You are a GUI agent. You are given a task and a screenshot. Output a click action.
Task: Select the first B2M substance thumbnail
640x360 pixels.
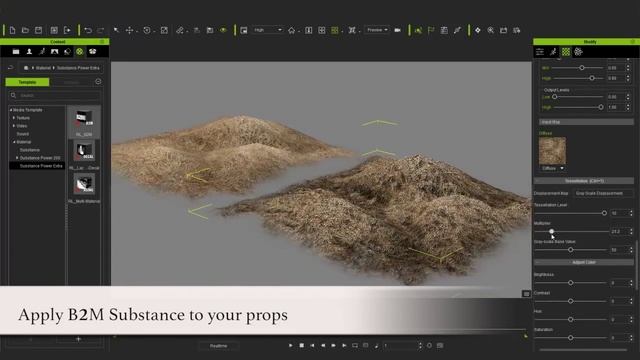pos(84,119)
